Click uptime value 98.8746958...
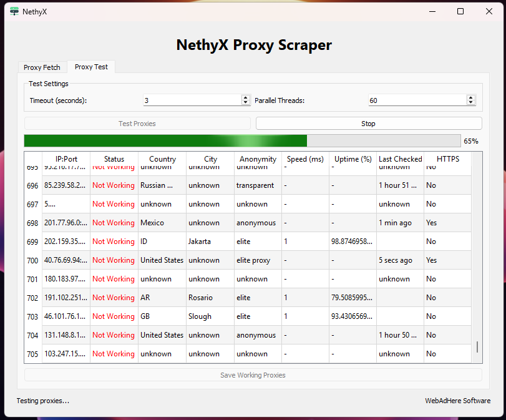 [353, 242]
